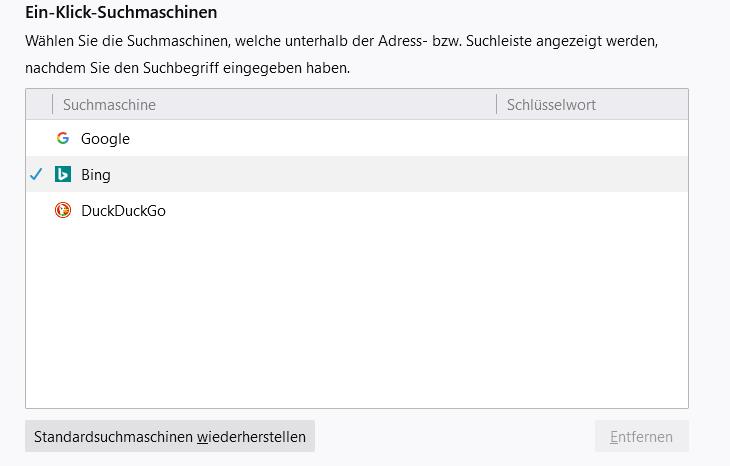Click the Ein-Klick-Suchmaschinen heading
Image resolution: width=730 pixels, height=466 pixels.
pyautogui.click(x=121, y=13)
